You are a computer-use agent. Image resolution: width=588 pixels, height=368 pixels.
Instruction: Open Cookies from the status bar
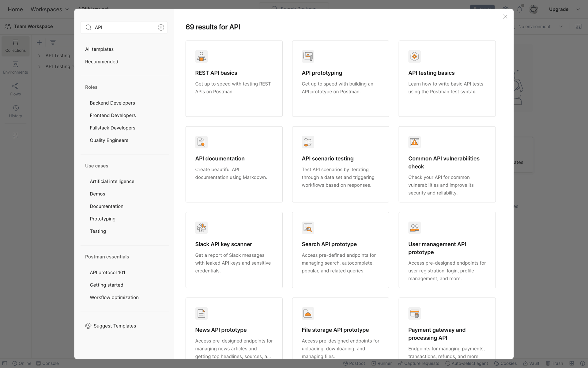click(x=506, y=363)
